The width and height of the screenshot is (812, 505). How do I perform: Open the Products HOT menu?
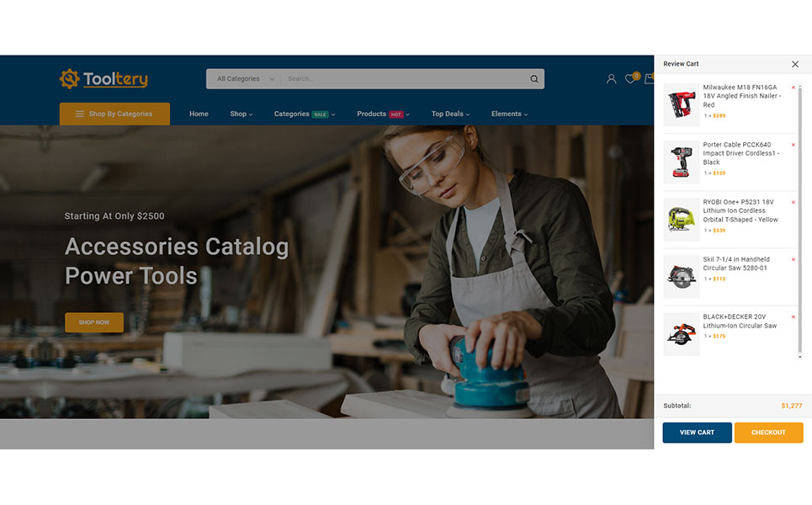383,114
